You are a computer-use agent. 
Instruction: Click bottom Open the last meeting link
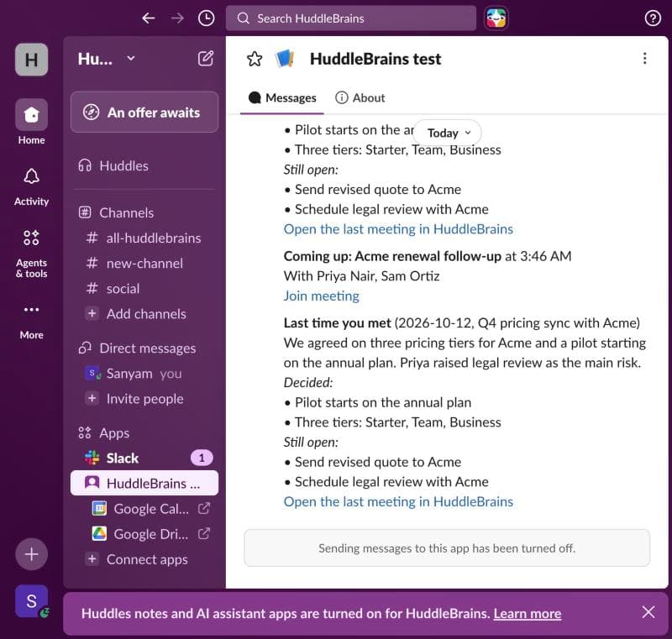pyautogui.click(x=398, y=501)
